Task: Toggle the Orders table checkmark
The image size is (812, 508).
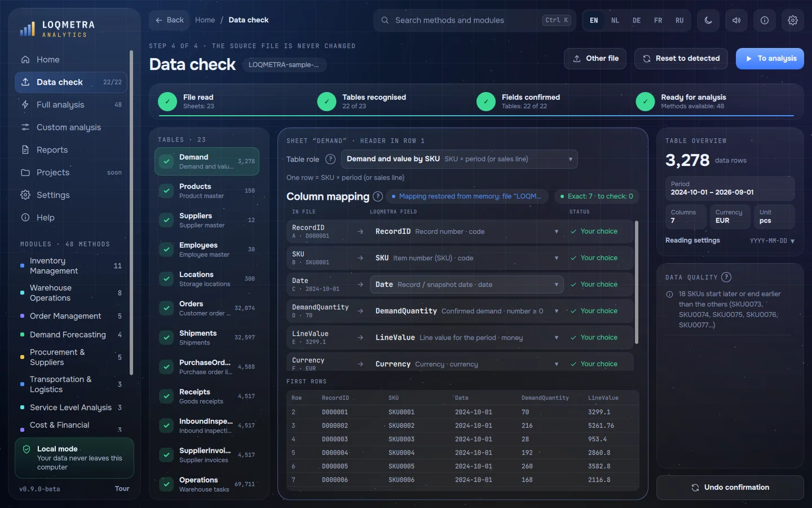Action: (x=166, y=308)
